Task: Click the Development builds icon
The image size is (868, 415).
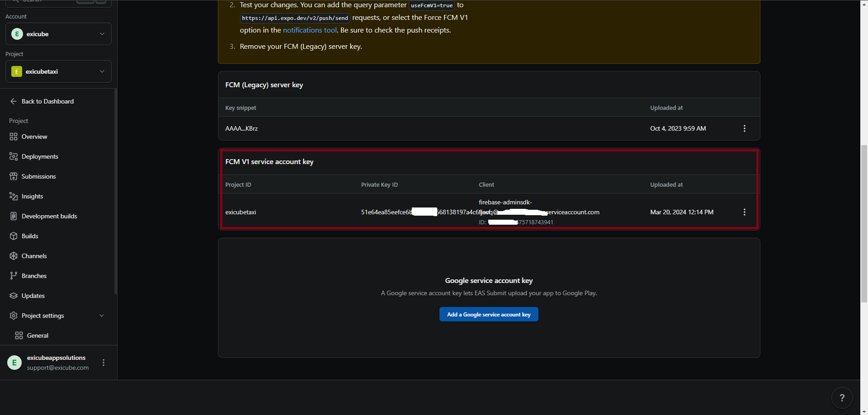Action: point(14,216)
